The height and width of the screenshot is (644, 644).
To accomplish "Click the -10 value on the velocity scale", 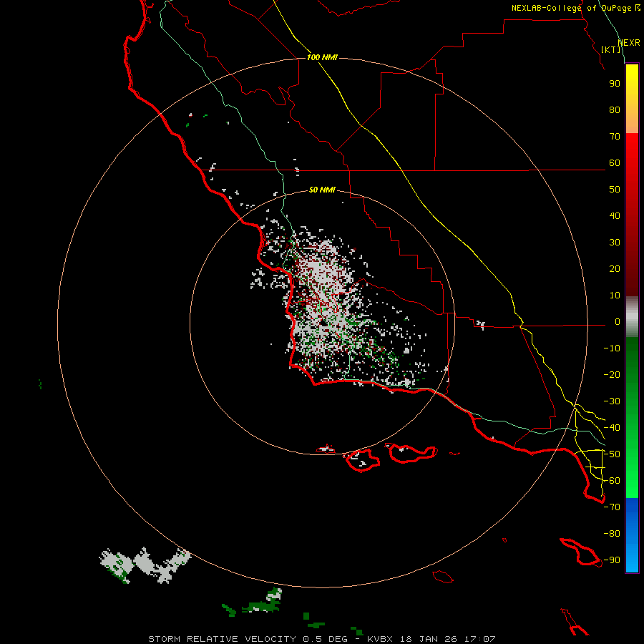I will coord(612,348).
